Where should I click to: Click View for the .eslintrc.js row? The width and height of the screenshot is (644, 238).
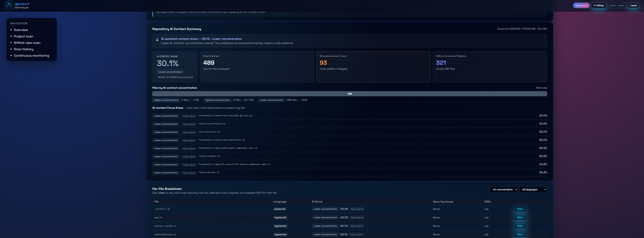click(x=520, y=209)
